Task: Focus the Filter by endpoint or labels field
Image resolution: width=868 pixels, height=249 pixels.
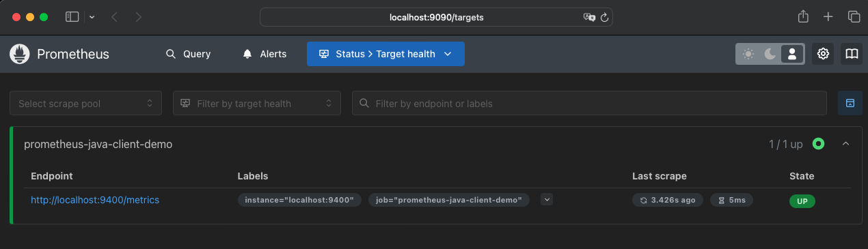Action: pyautogui.click(x=589, y=104)
